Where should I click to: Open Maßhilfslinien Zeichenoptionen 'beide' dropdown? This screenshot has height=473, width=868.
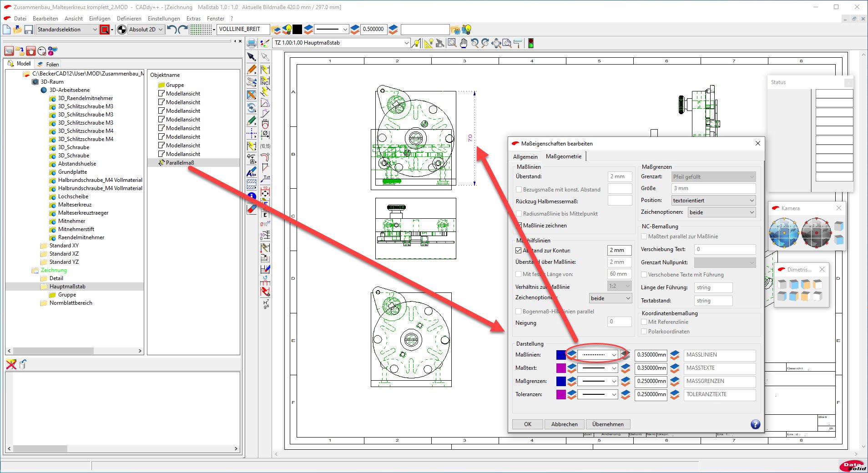coord(611,298)
